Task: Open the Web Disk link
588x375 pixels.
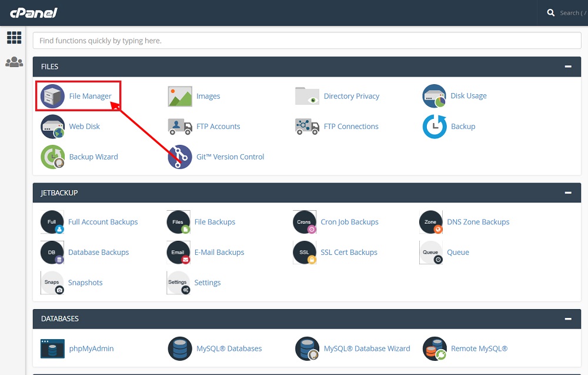Action: click(x=85, y=127)
